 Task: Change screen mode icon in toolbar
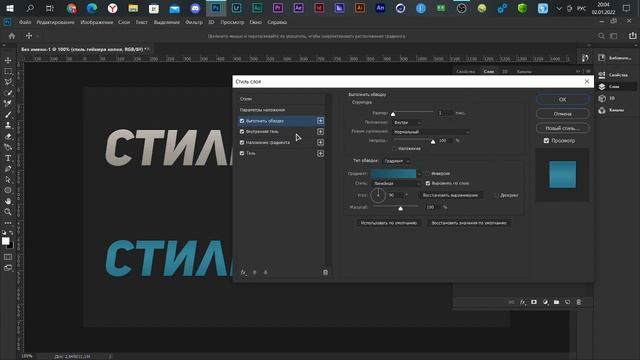(8, 268)
